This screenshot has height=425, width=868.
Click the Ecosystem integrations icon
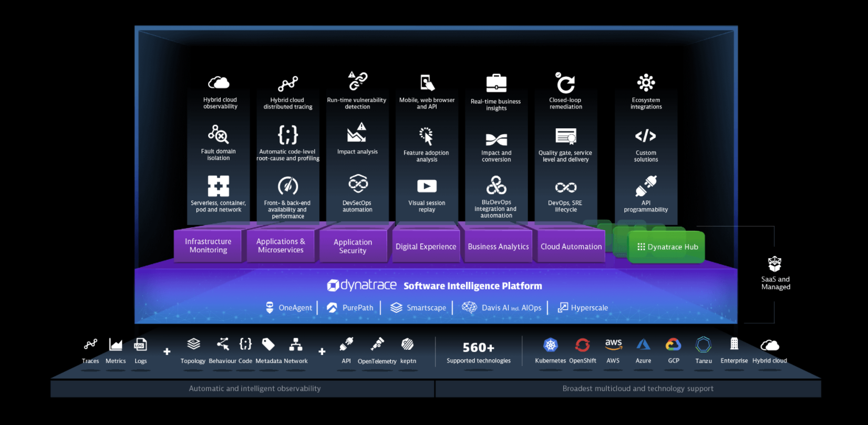(x=646, y=83)
